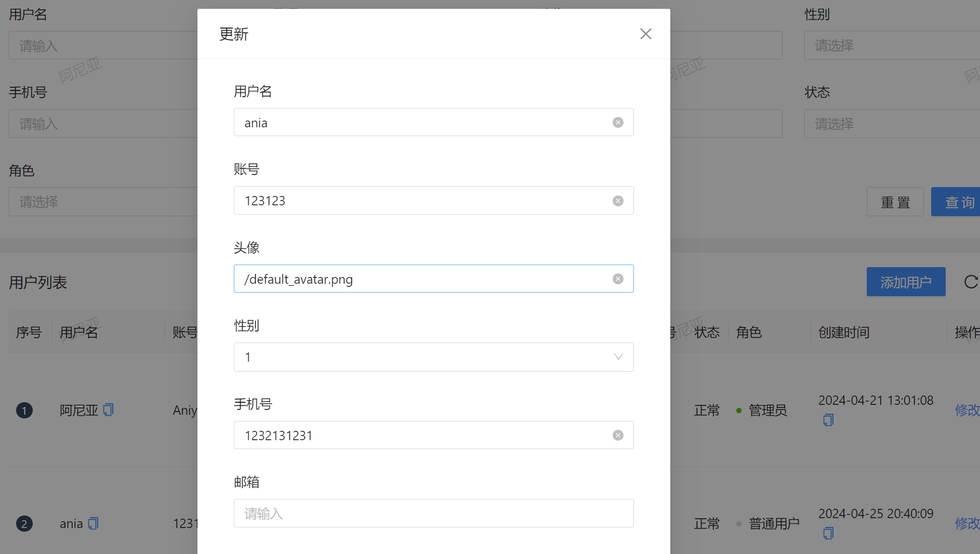Click 正常 status in 阿尼亚 row
Image resolution: width=980 pixels, height=554 pixels.
(x=707, y=410)
